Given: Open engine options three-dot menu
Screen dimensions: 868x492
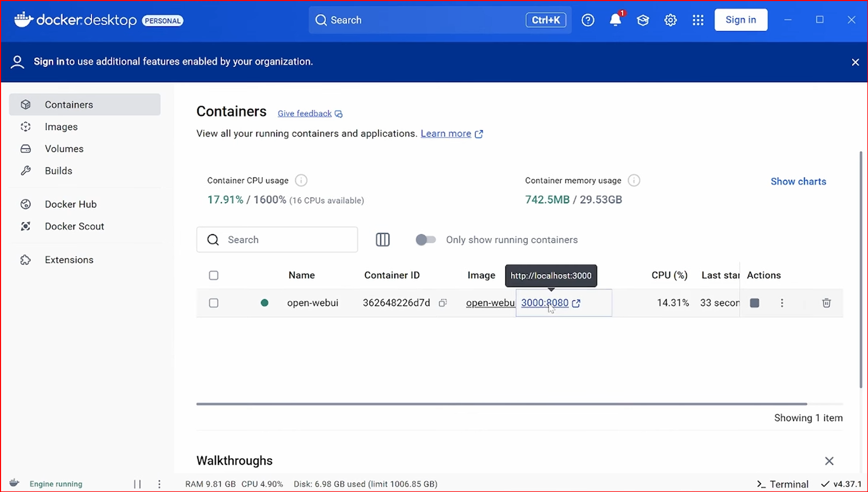Looking at the screenshot, I should [x=159, y=484].
